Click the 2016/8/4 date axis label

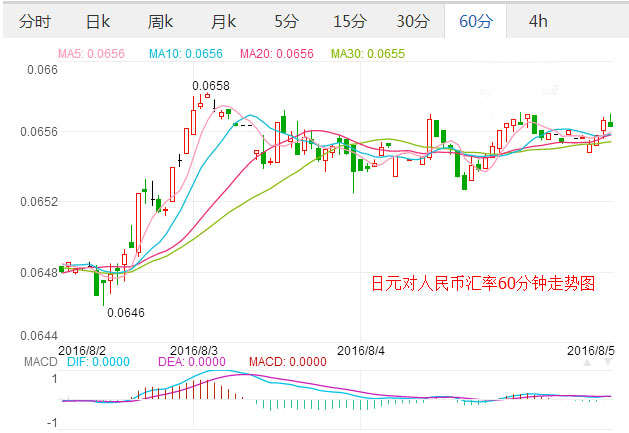coord(361,350)
